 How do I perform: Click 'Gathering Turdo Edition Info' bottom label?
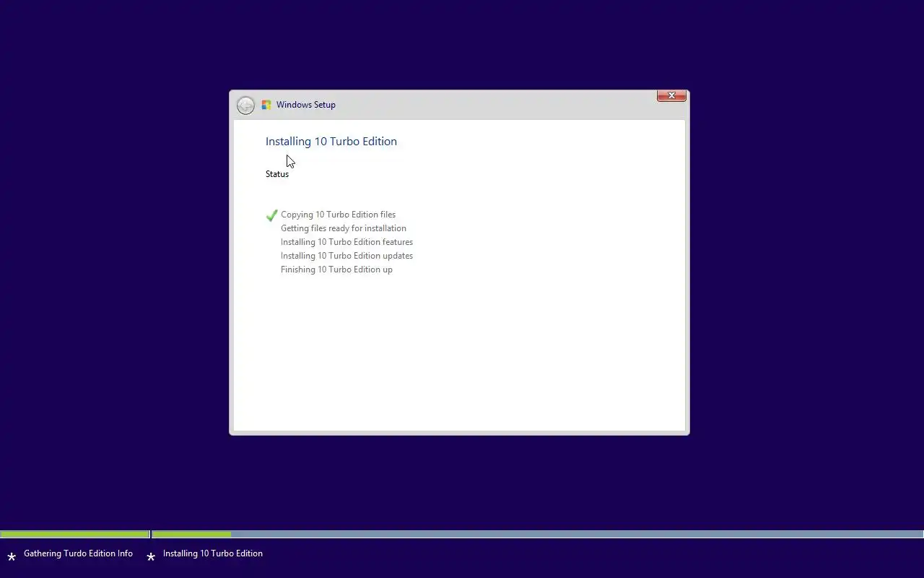pyautogui.click(x=78, y=553)
